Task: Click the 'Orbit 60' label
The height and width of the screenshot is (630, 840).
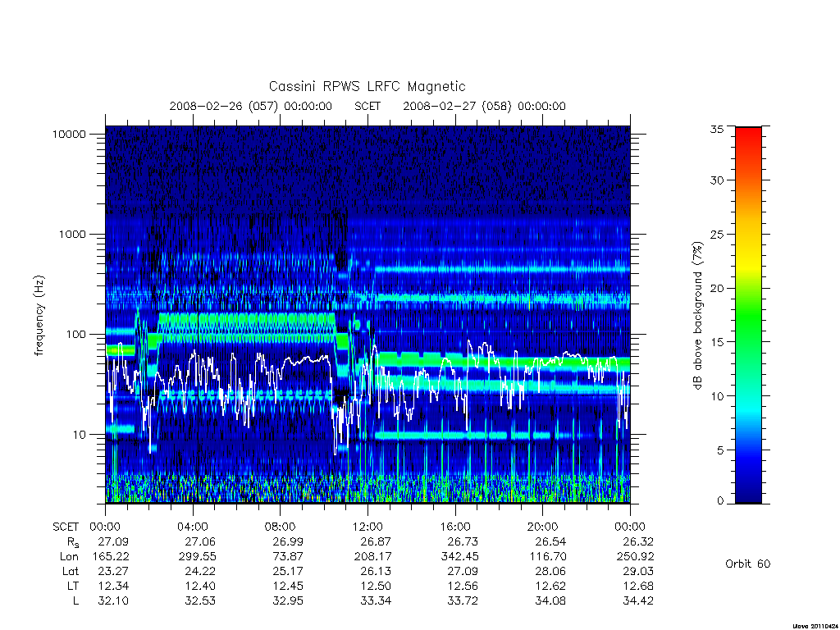Action: coord(748,564)
